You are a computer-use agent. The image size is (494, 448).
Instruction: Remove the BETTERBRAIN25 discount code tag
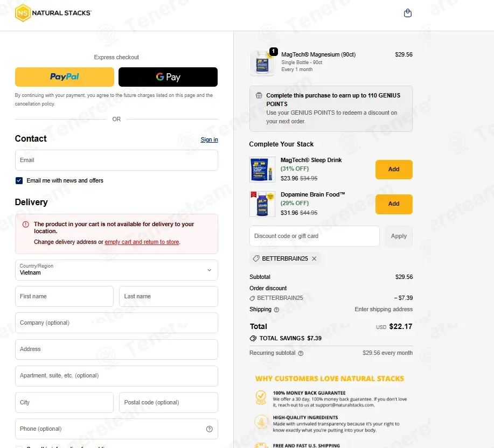pyautogui.click(x=314, y=258)
